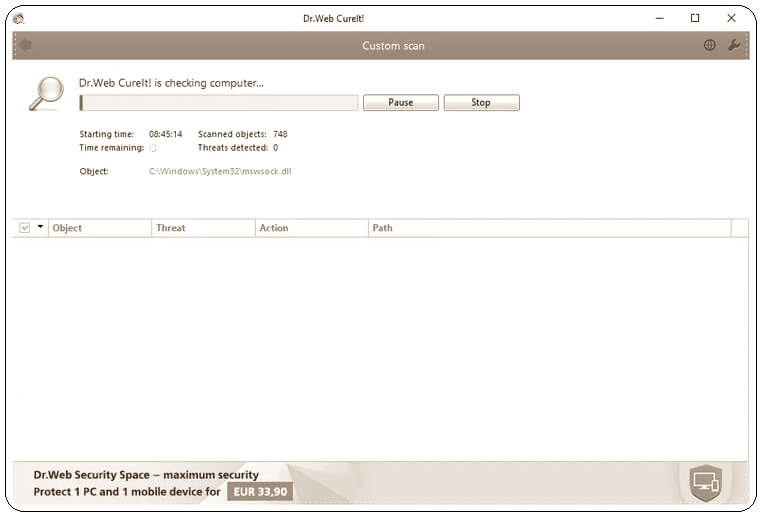
Task: Click the back arrow in header
Action: [x=25, y=45]
